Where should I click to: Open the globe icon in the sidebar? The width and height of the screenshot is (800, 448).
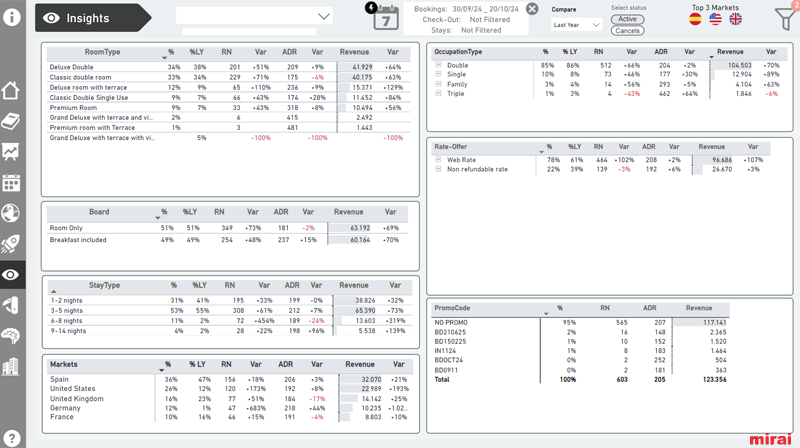11,213
